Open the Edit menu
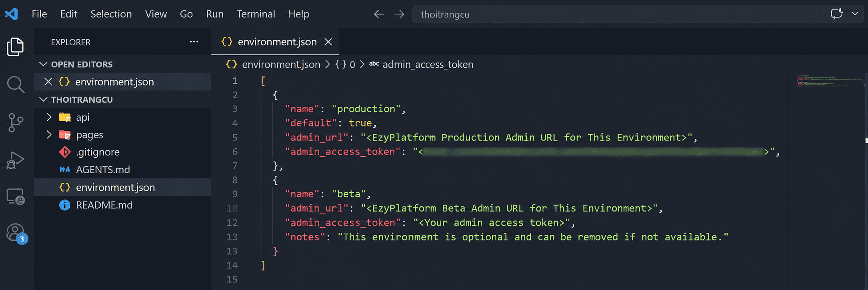 pos(69,14)
